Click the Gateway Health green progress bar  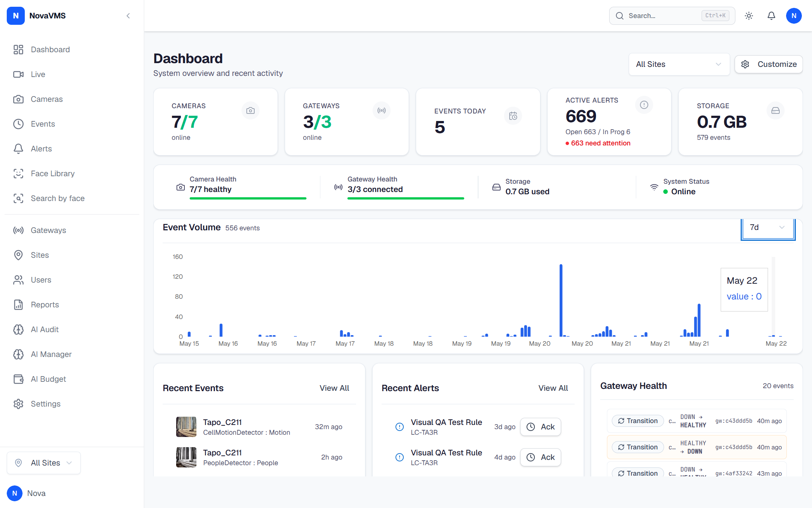tap(406, 198)
